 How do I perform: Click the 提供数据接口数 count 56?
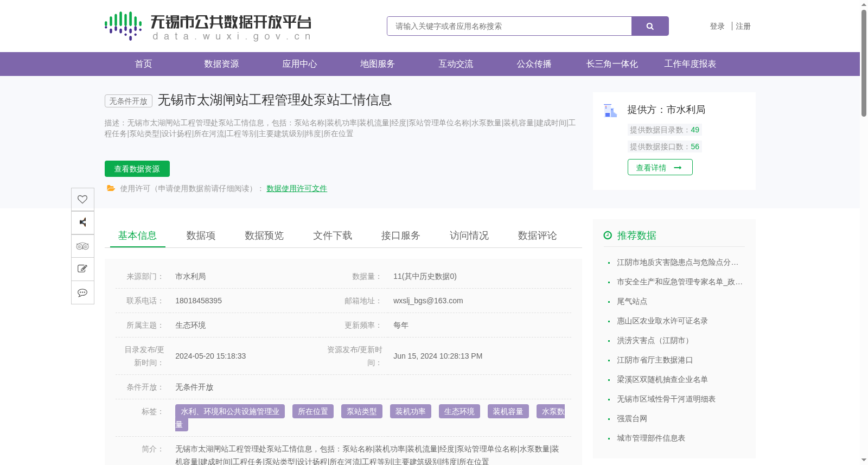point(695,146)
